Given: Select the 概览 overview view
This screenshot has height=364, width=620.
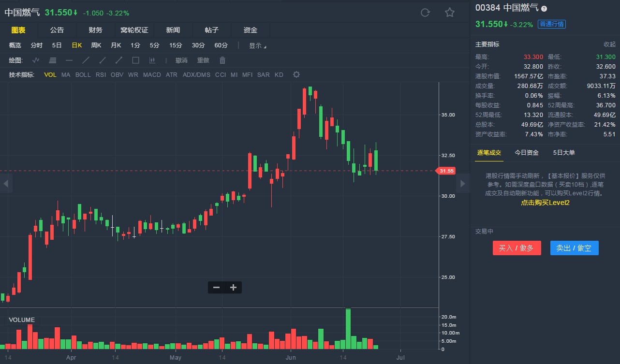Looking at the screenshot, I should point(15,45).
